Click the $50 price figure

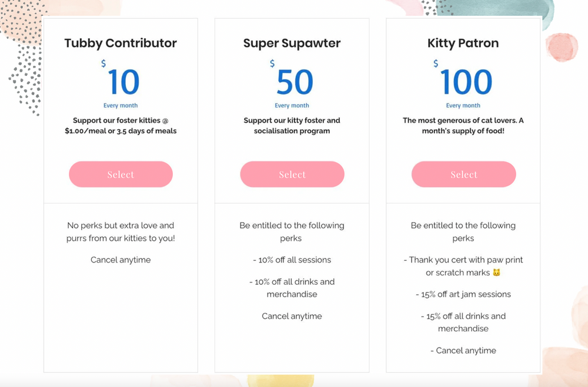294,81
